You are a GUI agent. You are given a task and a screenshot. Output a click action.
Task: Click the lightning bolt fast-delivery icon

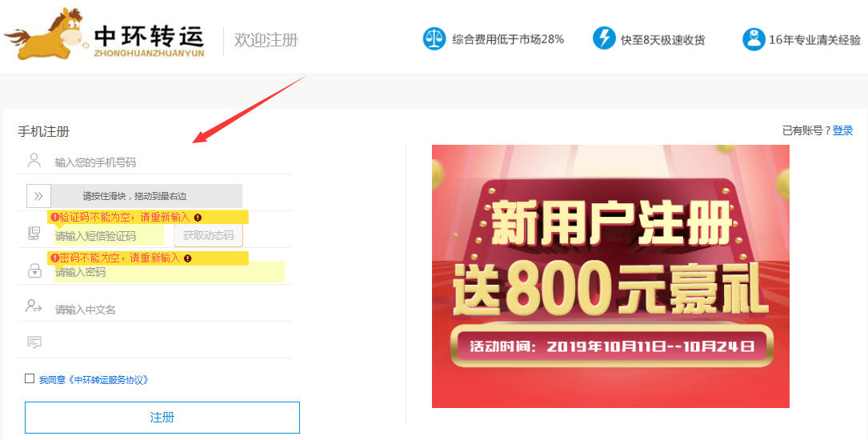coord(604,38)
